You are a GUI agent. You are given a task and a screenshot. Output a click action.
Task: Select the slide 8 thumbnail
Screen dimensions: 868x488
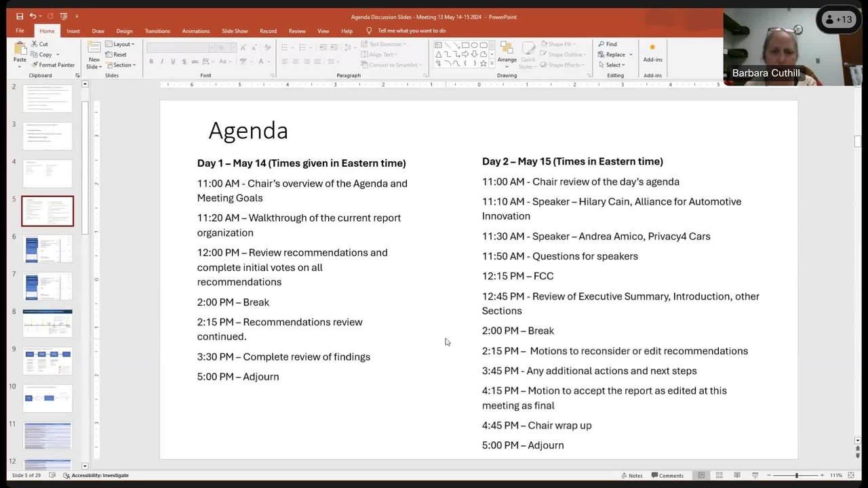(47, 323)
